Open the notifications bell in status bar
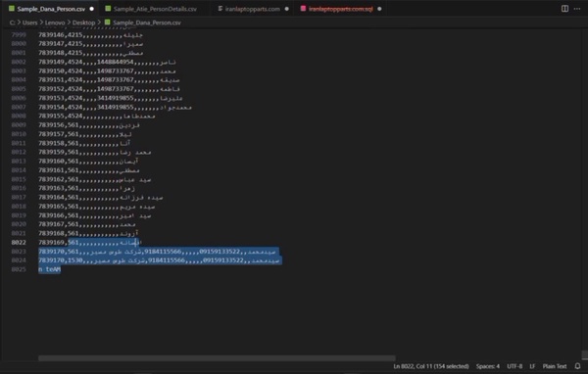 point(577,366)
